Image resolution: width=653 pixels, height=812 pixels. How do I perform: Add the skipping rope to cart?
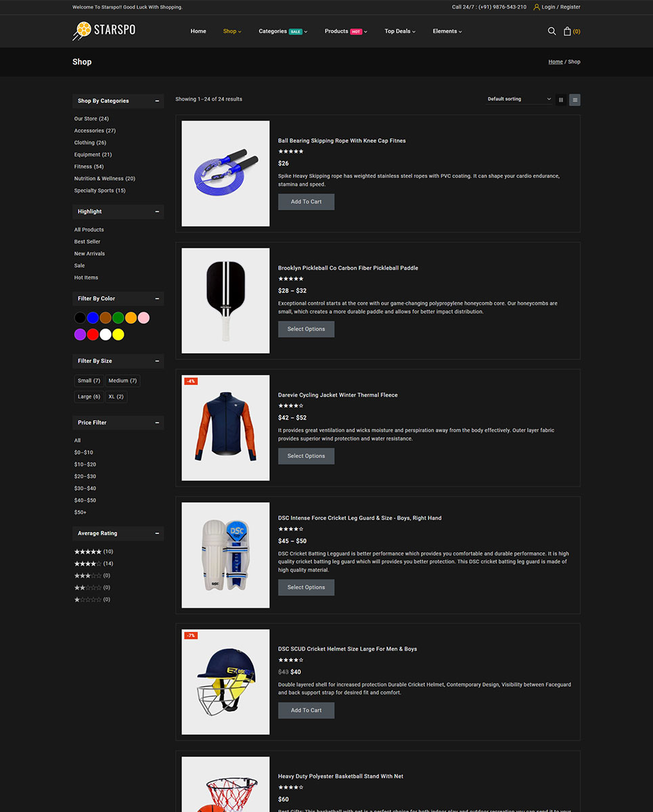(306, 202)
